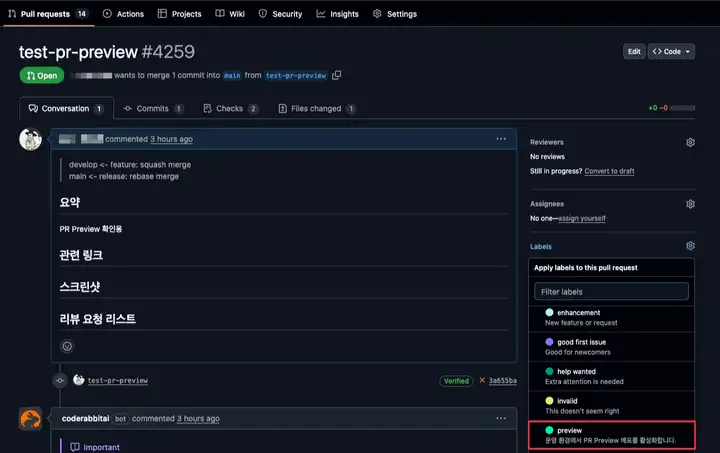The image size is (720, 453).
Task: Open the test-pr-preview commit message link
Action: pyautogui.click(x=118, y=380)
